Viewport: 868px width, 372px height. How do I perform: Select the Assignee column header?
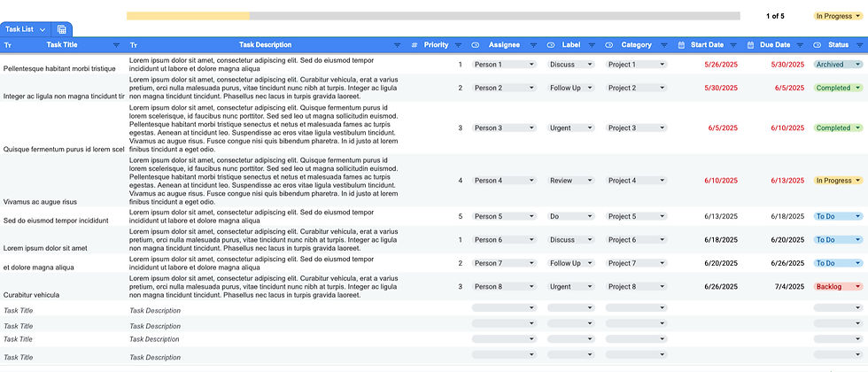504,45
